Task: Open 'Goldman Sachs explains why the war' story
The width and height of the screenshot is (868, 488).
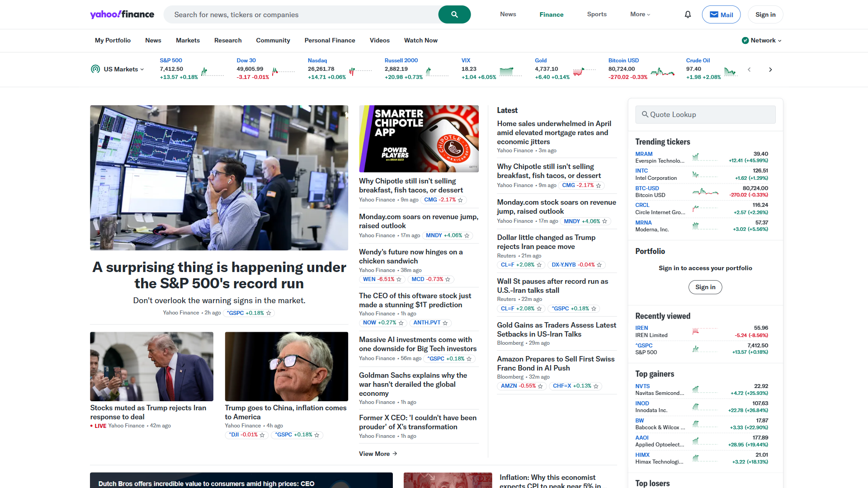Action: [x=413, y=385]
